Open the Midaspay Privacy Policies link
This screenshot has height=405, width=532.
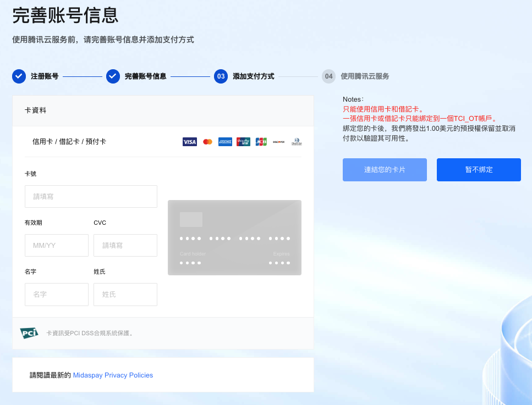tap(113, 375)
